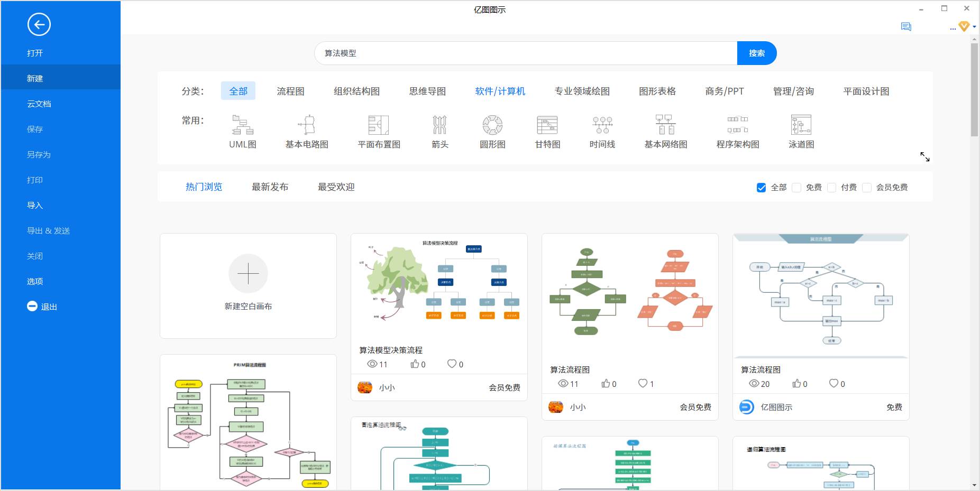Select the 商务/PPT category
The height and width of the screenshot is (491, 980).
coord(725,91)
